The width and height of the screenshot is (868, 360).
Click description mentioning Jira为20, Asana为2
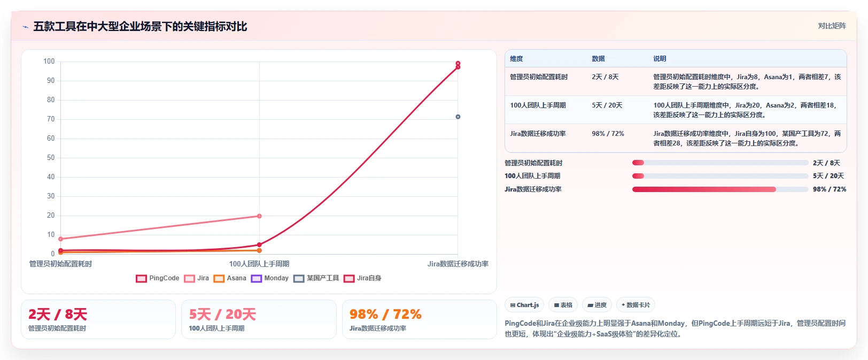pos(747,110)
